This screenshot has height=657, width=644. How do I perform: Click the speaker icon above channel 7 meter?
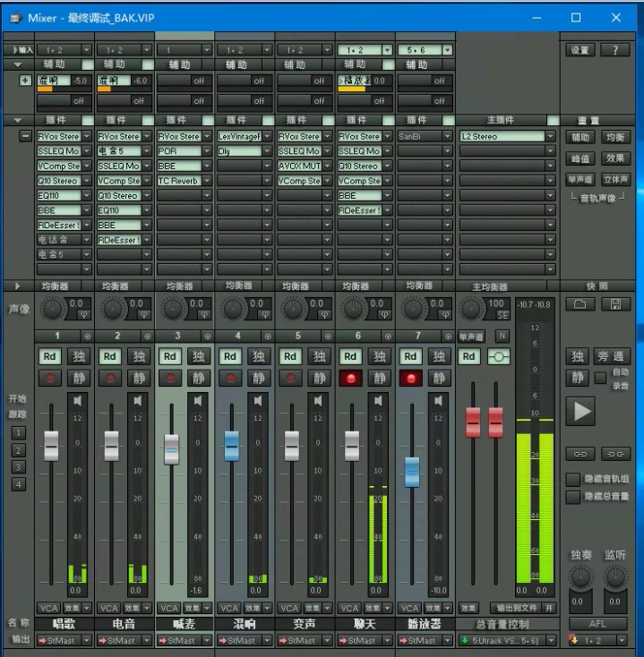(438, 401)
